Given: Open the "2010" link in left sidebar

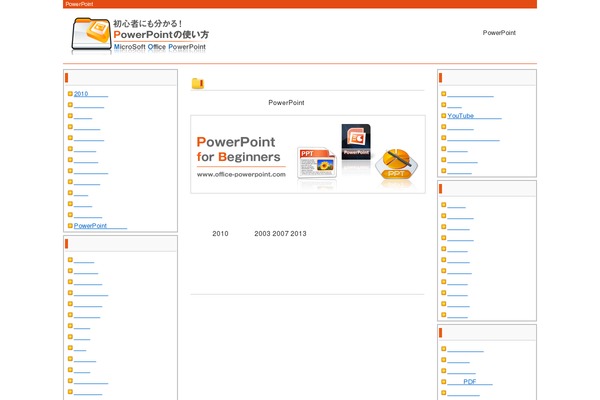Looking at the screenshot, I should [91, 94].
